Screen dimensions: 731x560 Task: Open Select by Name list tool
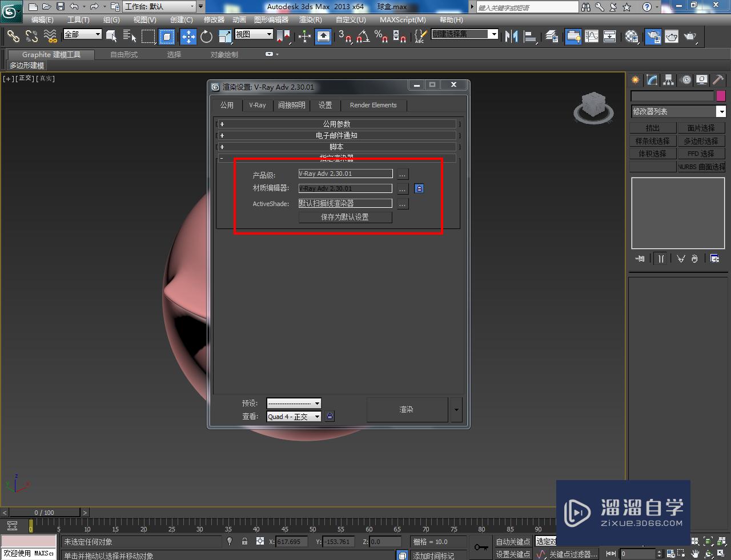(x=130, y=37)
